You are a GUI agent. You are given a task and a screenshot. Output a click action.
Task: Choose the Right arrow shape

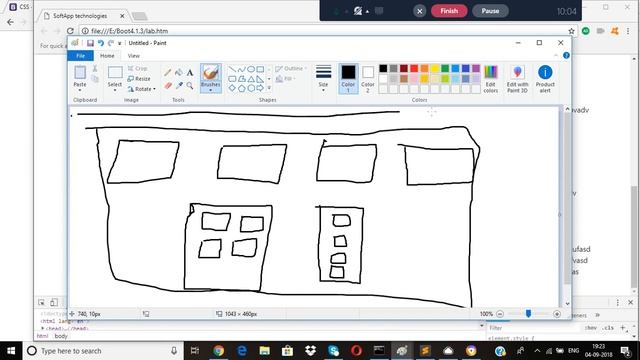coord(260,88)
